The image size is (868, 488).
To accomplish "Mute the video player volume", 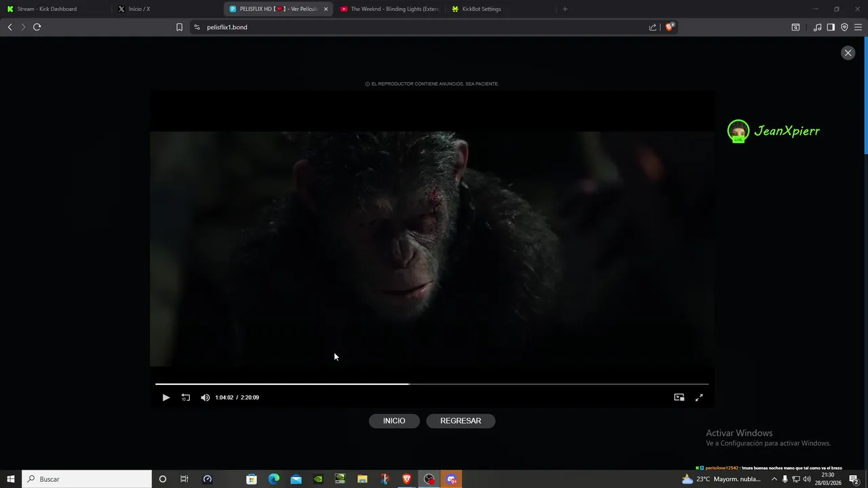I will point(205,398).
